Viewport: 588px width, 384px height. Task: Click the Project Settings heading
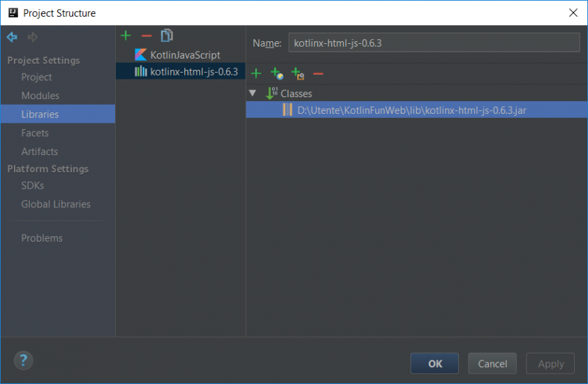pos(43,60)
